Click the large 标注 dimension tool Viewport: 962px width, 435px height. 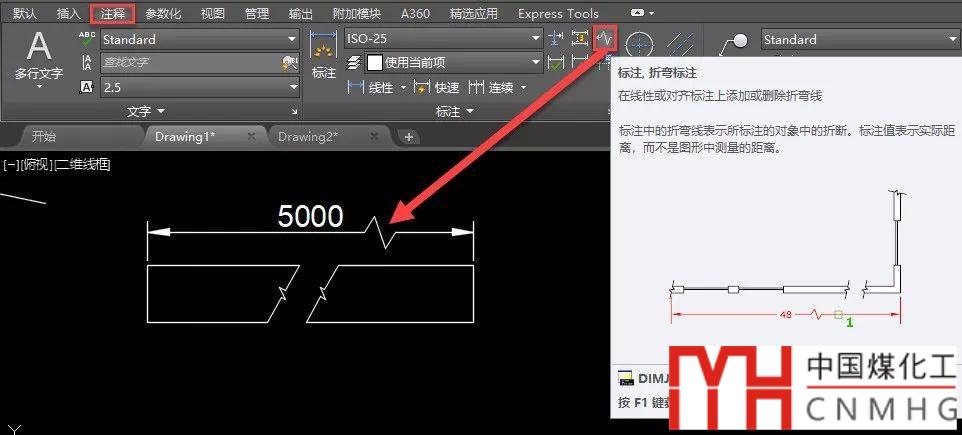point(324,55)
